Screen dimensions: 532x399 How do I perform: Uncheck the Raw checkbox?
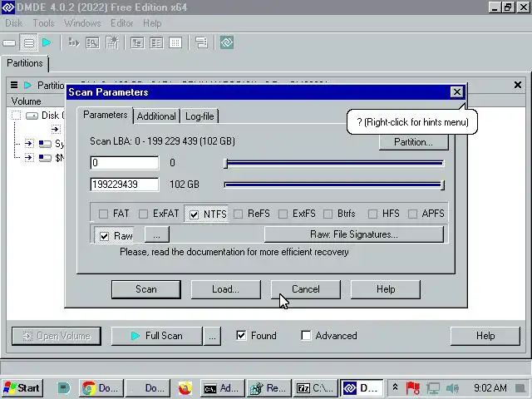(x=104, y=236)
